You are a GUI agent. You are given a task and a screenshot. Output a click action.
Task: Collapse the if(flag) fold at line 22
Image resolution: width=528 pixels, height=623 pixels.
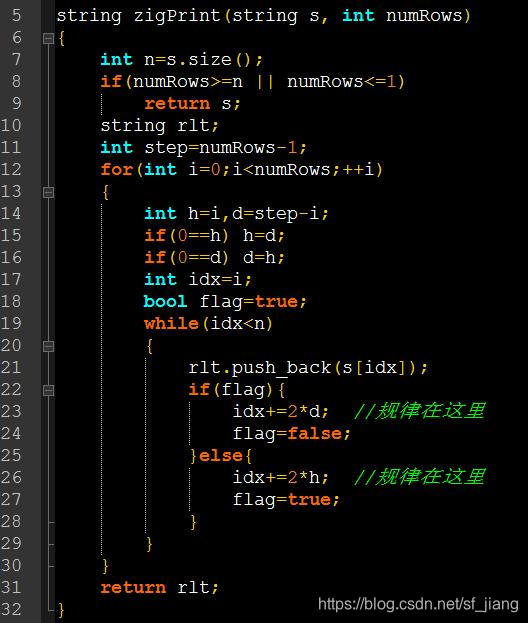[48, 390]
